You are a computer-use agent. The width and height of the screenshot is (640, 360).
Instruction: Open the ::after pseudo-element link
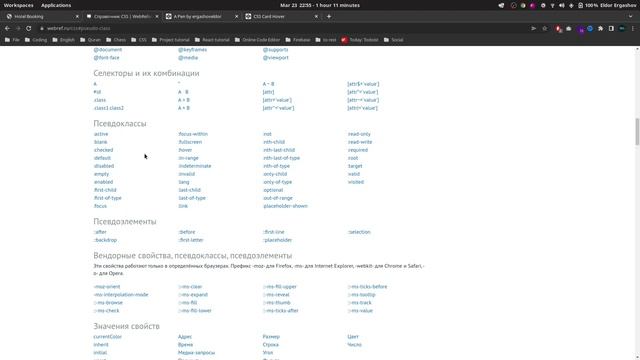click(100, 232)
